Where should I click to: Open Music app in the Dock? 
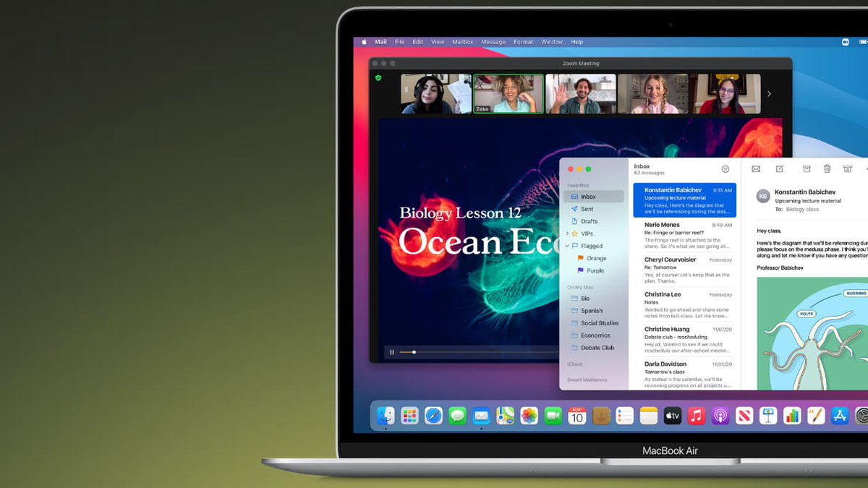tap(697, 416)
